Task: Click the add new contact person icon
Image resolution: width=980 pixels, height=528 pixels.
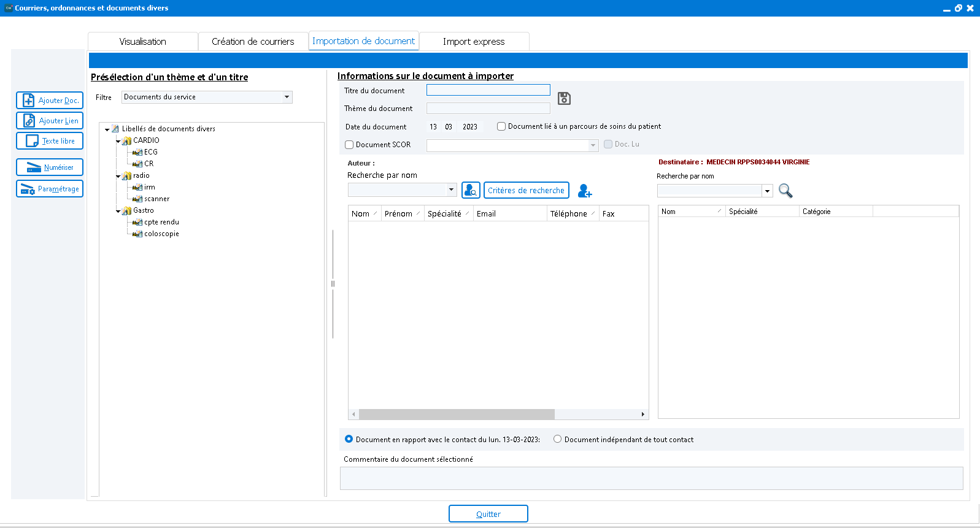Action: coord(585,191)
